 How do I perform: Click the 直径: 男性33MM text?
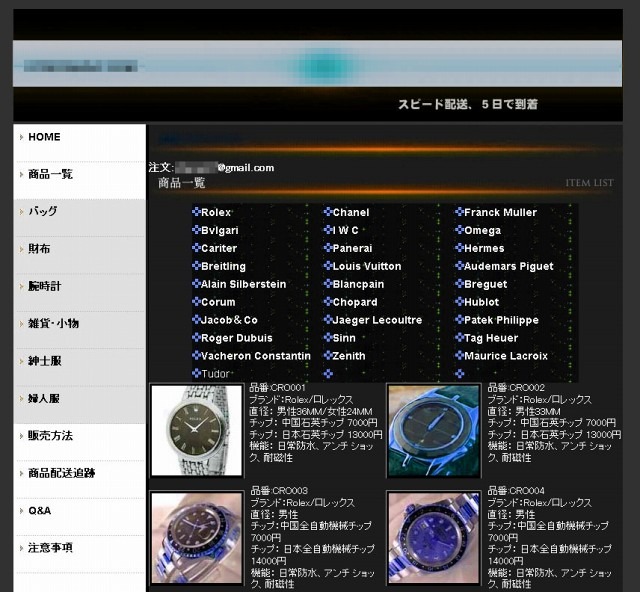(524, 411)
